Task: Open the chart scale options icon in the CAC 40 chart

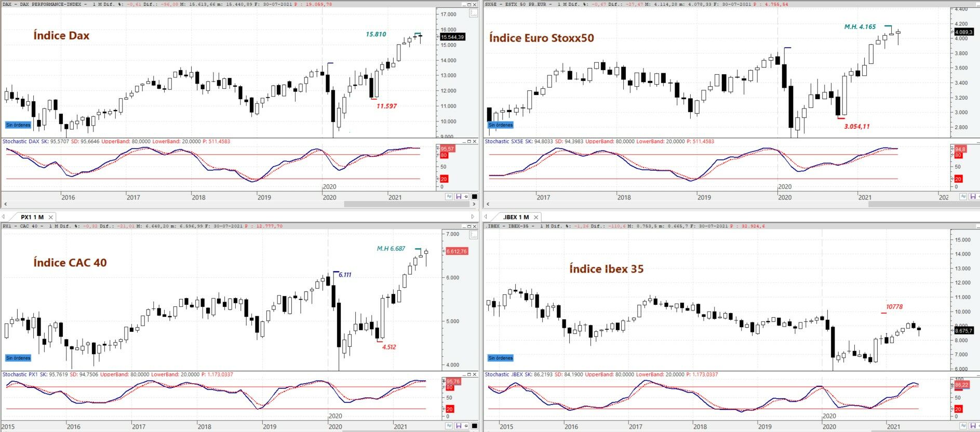Action: [473, 235]
